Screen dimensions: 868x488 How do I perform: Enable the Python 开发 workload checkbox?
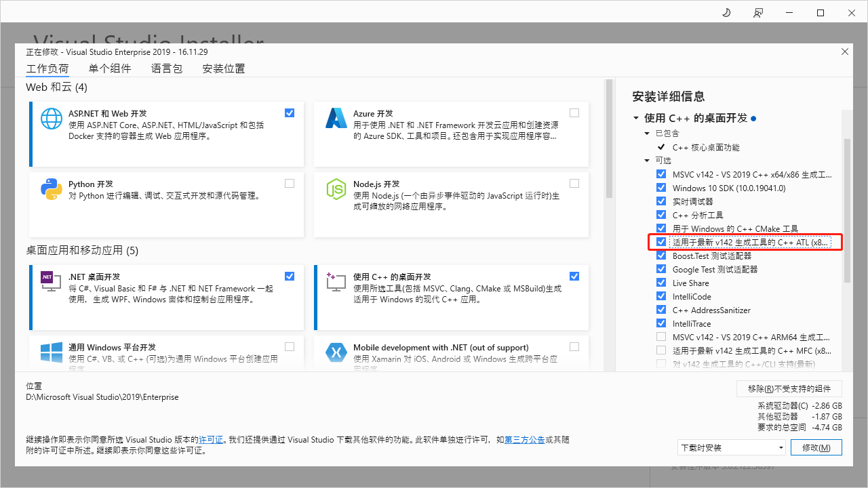pyautogui.click(x=290, y=184)
